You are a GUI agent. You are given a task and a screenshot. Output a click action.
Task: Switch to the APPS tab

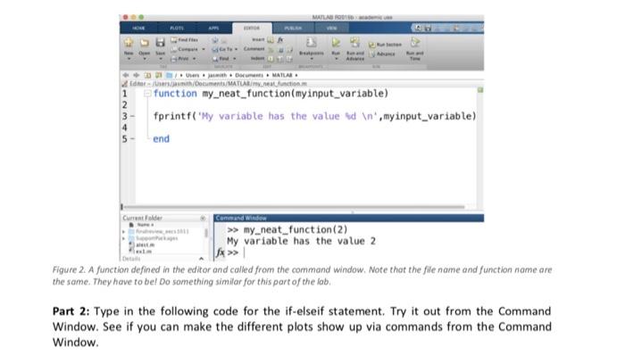point(213,29)
